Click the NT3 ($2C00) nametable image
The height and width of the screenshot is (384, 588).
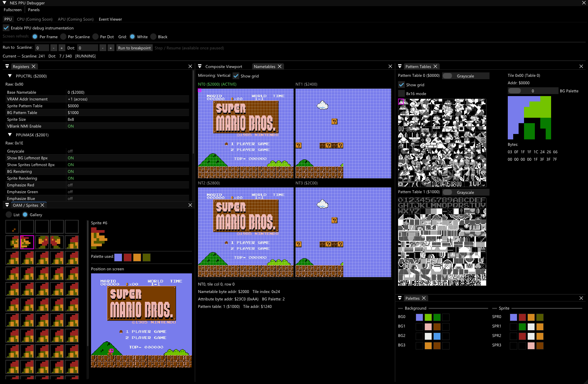(343, 232)
